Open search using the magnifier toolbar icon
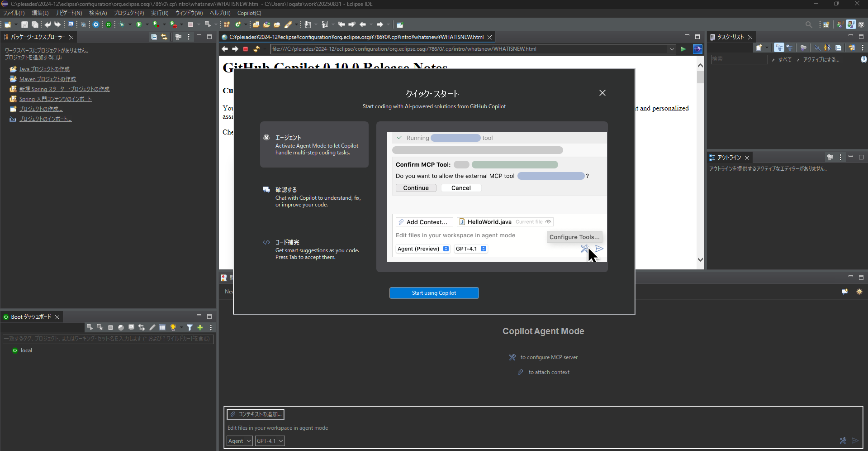 [809, 24]
